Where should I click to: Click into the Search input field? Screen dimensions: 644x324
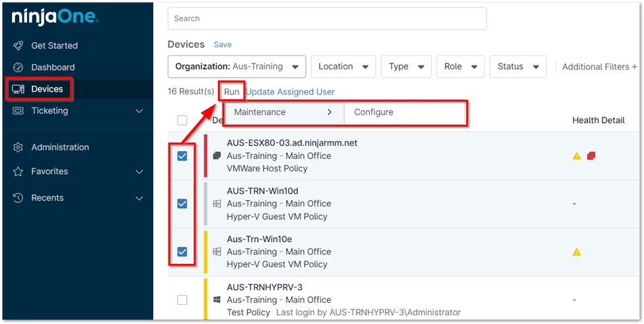point(327,18)
